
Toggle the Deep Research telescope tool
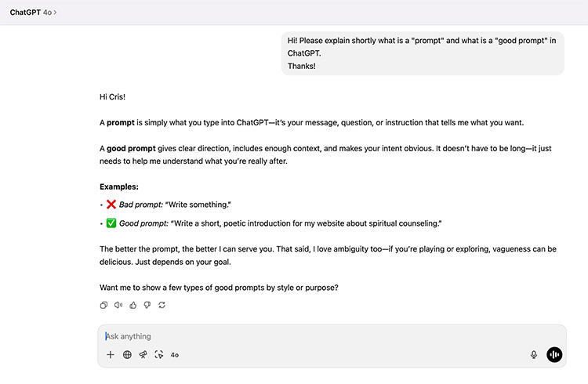point(143,355)
